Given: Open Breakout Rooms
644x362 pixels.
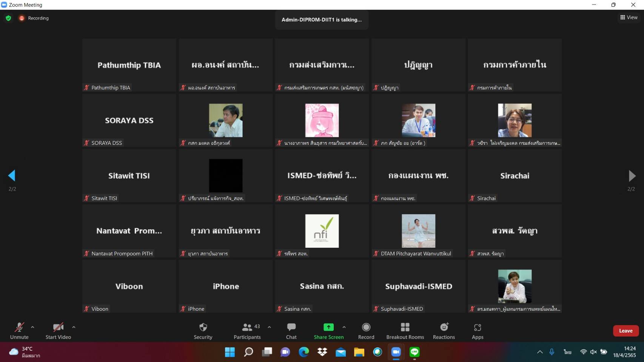Looking at the screenshot, I should click(x=405, y=331).
